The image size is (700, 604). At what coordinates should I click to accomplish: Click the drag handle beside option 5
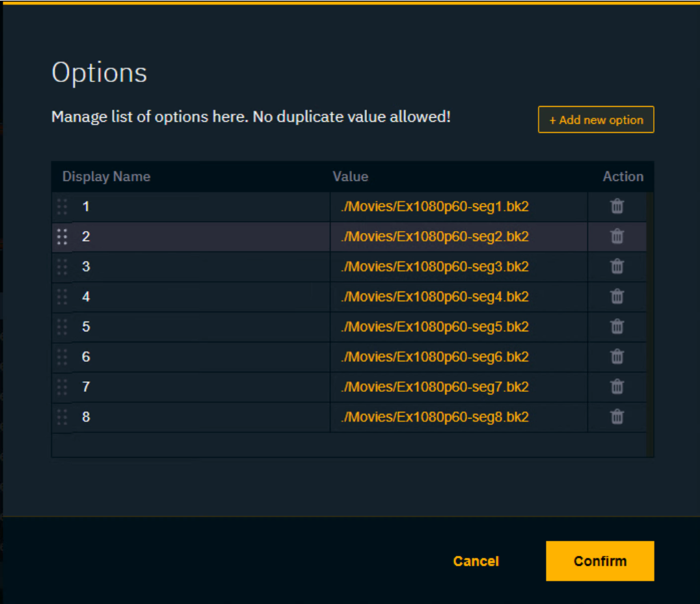(62, 327)
